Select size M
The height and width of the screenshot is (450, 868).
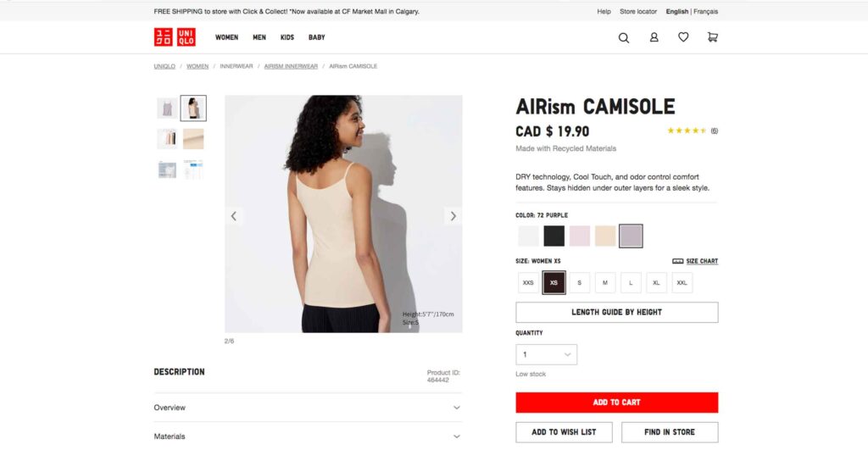pyautogui.click(x=605, y=283)
